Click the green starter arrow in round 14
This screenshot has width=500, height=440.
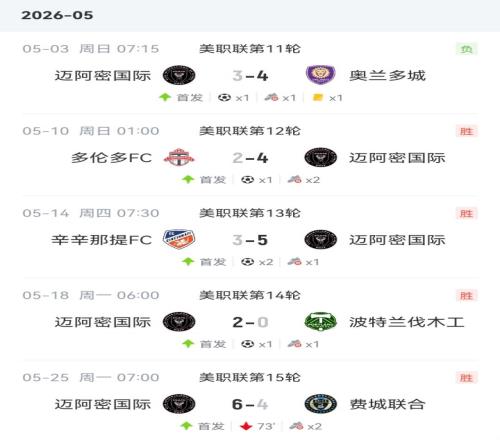(x=188, y=344)
